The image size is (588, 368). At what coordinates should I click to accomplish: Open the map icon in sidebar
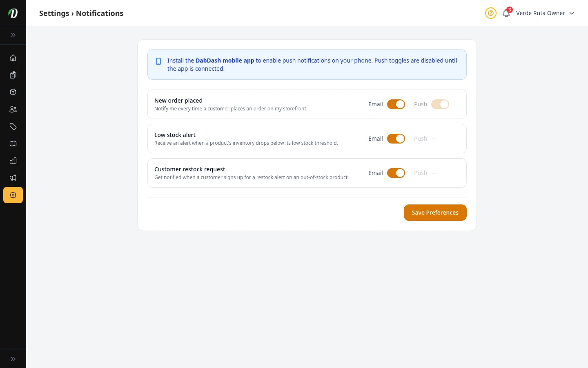(x=13, y=144)
